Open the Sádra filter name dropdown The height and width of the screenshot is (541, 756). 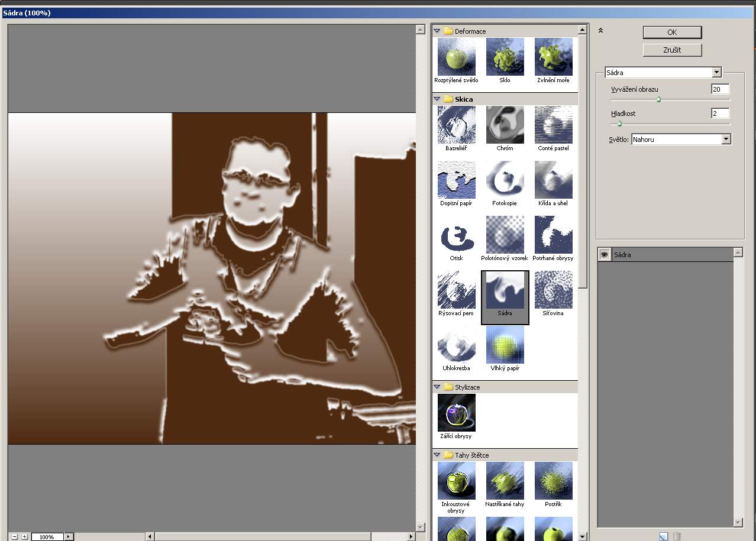point(716,73)
